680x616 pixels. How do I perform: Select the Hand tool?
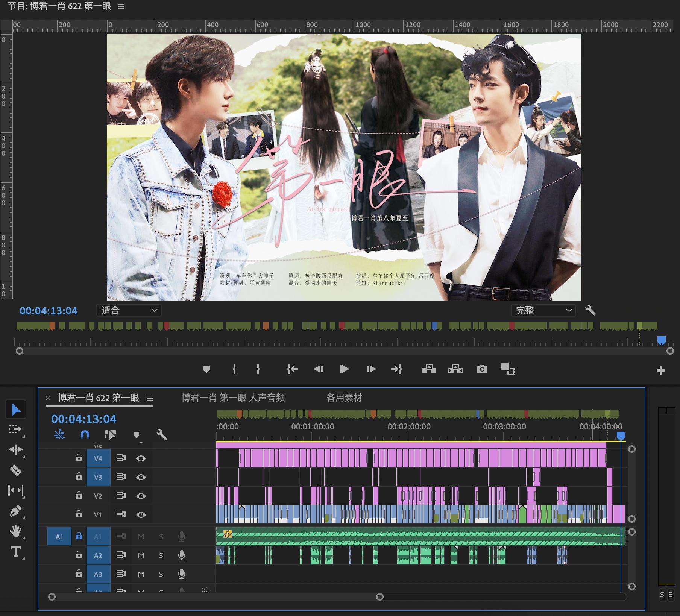click(15, 531)
